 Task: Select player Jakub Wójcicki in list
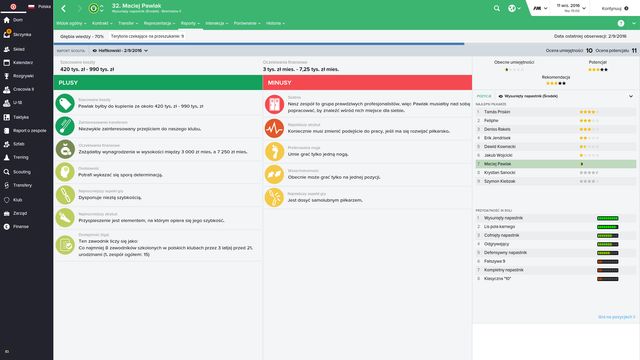click(556, 155)
